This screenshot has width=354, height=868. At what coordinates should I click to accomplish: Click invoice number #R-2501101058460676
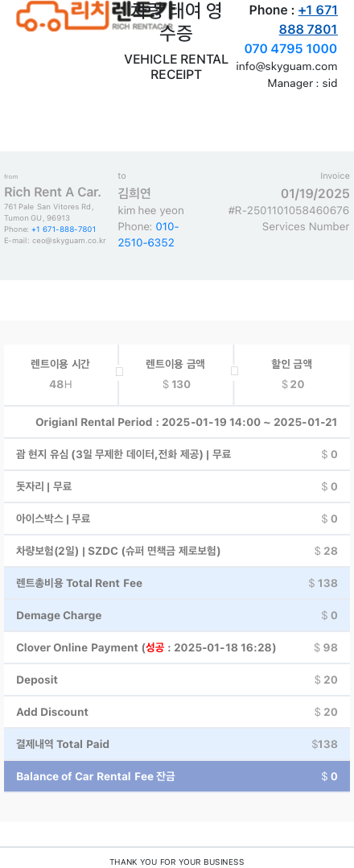pyautogui.click(x=288, y=210)
